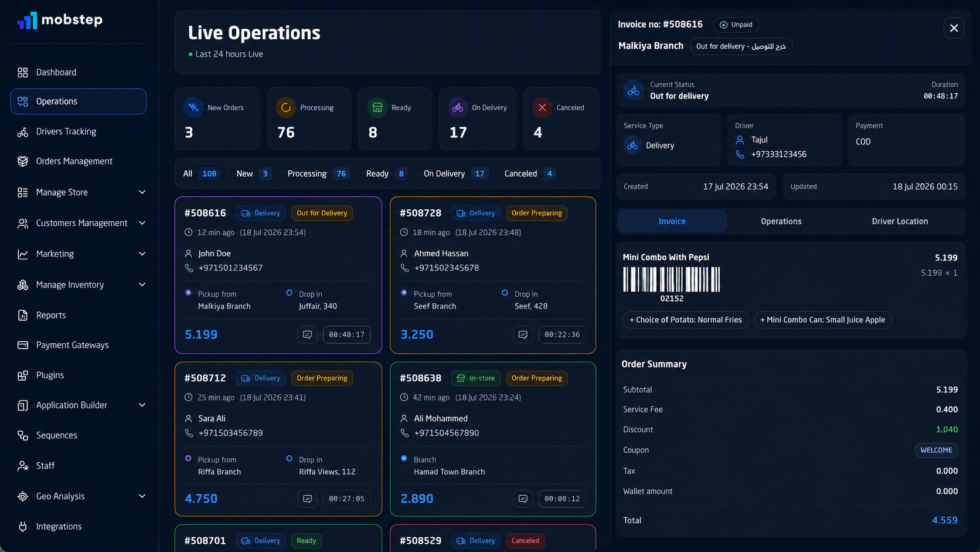Click Order Preparing badge on #508712
Image resolution: width=980 pixels, height=552 pixels.
[322, 378]
